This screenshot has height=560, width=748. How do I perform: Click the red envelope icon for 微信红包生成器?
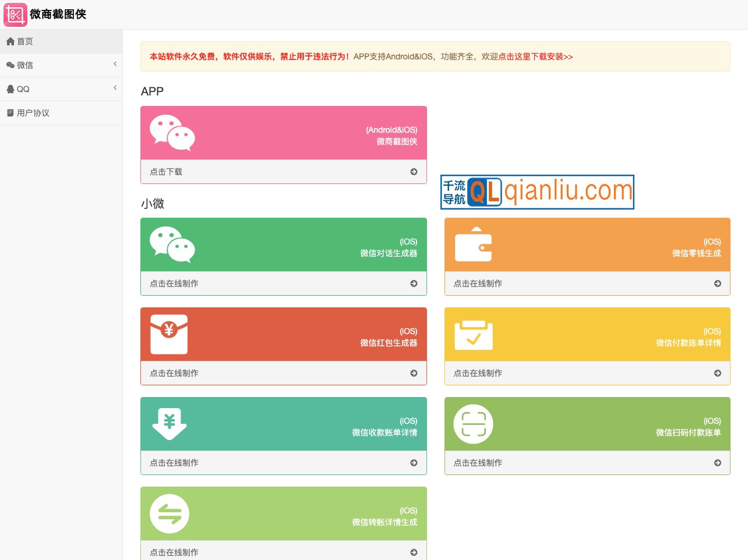169,334
